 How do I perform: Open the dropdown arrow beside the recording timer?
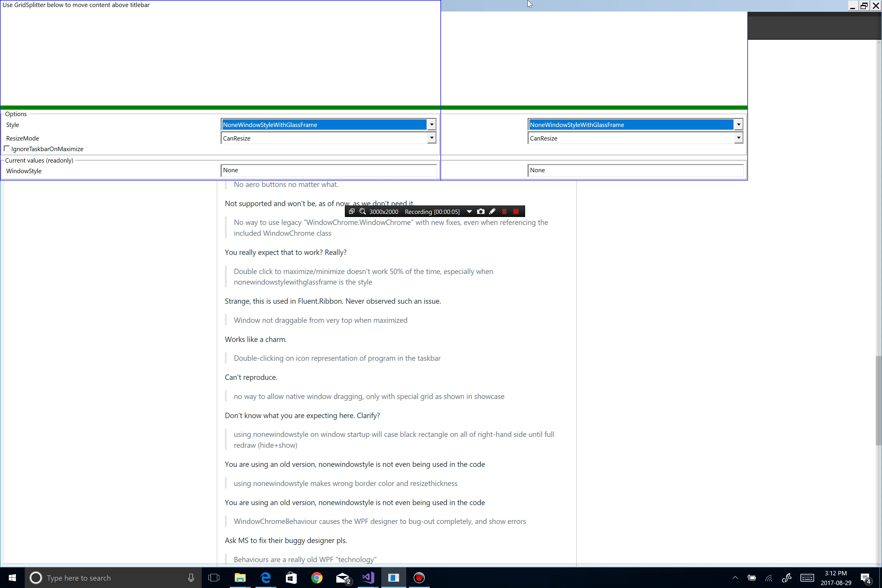coord(470,211)
